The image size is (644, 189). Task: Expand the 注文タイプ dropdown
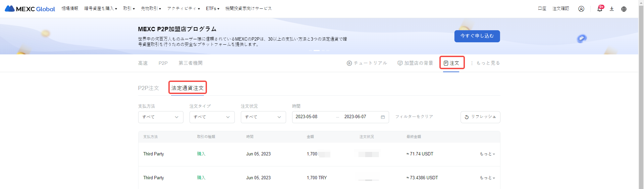[212, 117]
